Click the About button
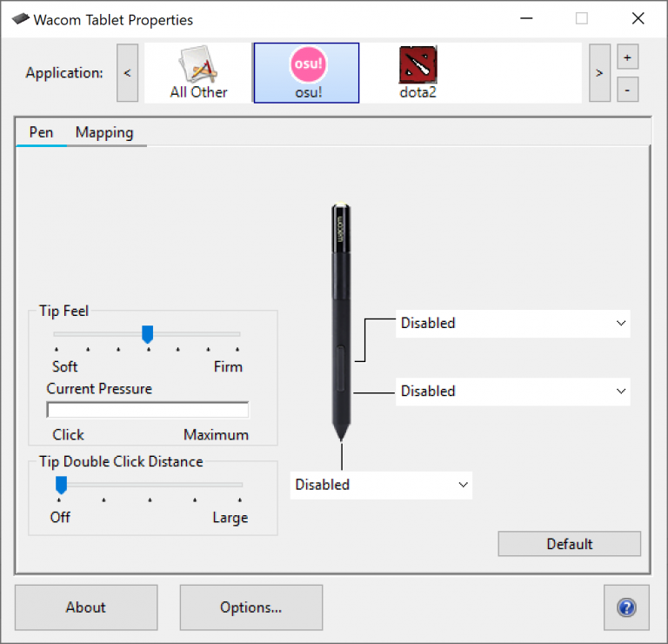This screenshot has height=644, width=668. [85, 607]
